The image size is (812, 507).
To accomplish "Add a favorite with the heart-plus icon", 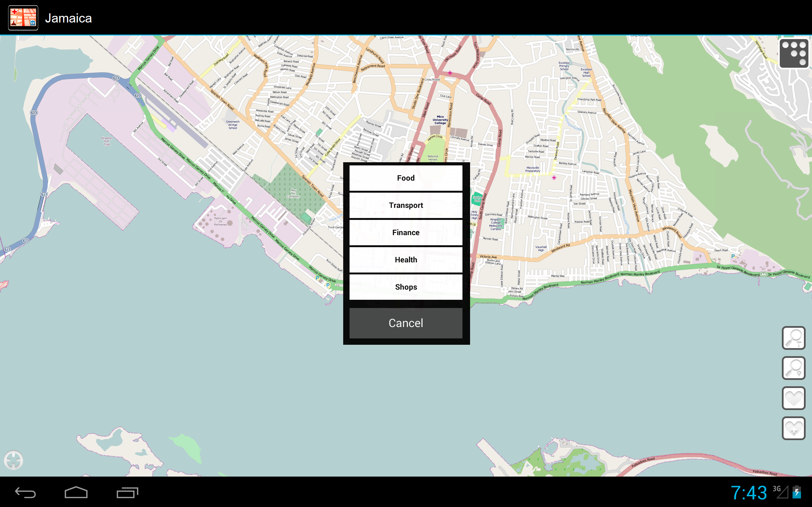I will [x=794, y=428].
